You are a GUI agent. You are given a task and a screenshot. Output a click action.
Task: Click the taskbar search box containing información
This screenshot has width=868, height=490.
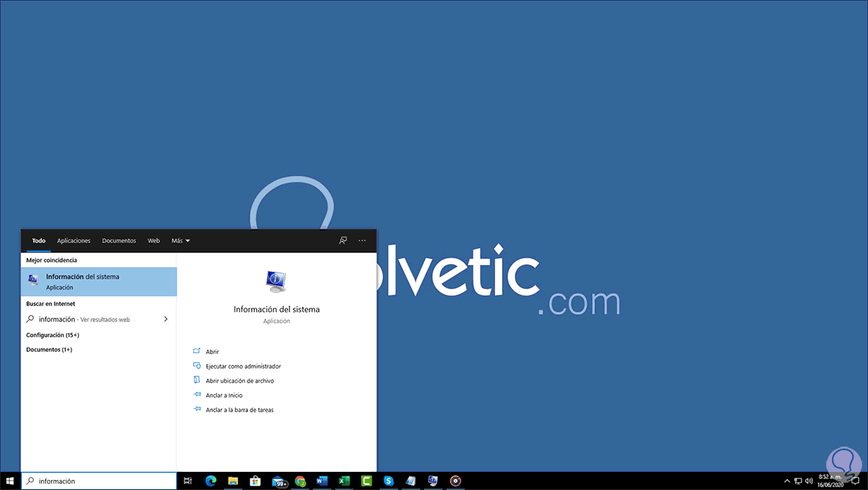99,481
